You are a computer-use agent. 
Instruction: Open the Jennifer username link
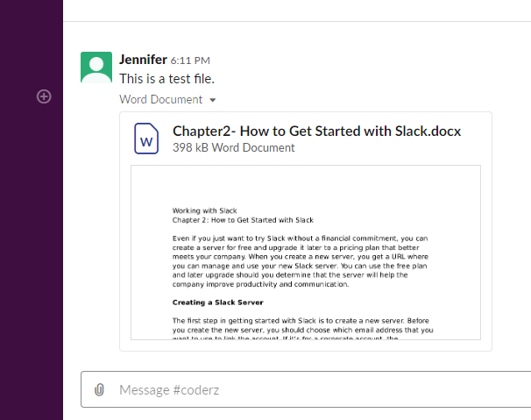(143, 60)
